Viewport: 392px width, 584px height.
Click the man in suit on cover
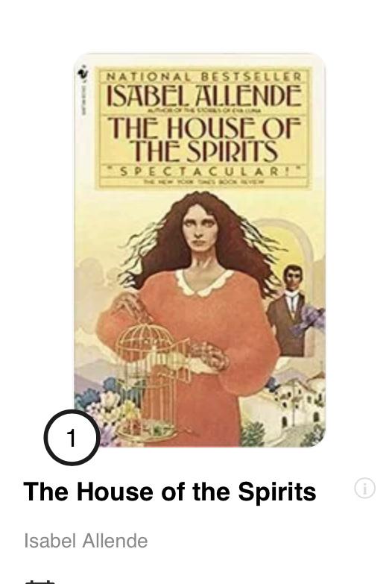tap(291, 310)
